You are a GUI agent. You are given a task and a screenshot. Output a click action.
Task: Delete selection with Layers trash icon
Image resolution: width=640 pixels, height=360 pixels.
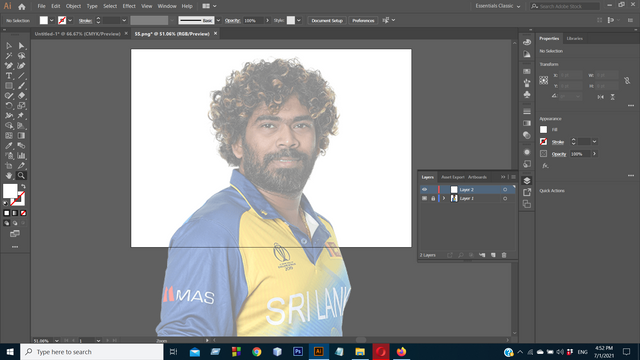point(504,255)
